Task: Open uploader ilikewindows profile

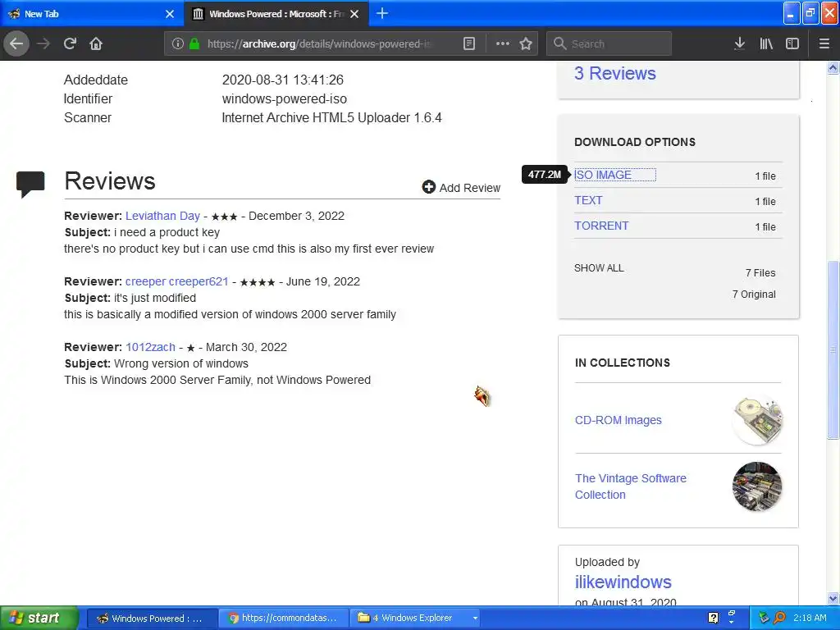Action: point(623,582)
